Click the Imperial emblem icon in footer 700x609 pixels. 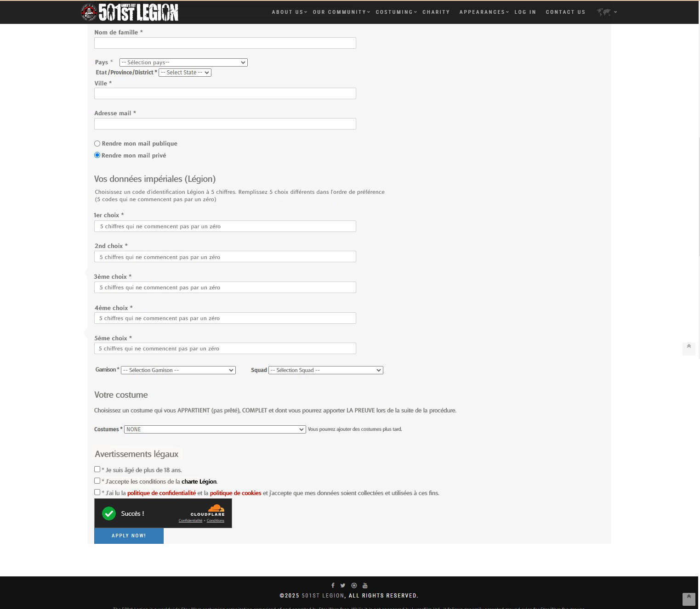pos(354,585)
